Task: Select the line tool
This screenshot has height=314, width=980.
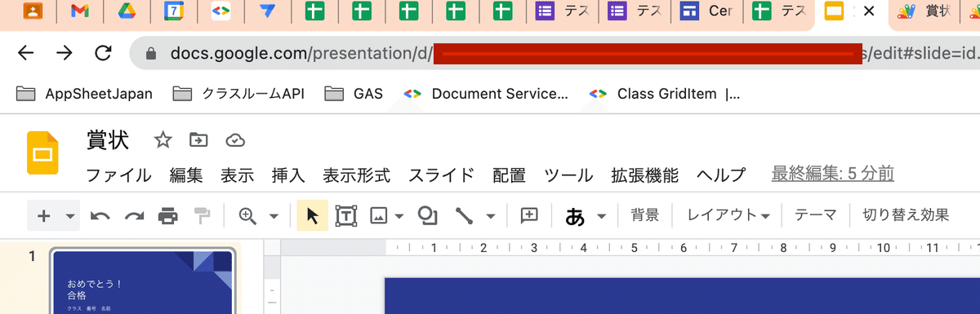Action: (464, 216)
